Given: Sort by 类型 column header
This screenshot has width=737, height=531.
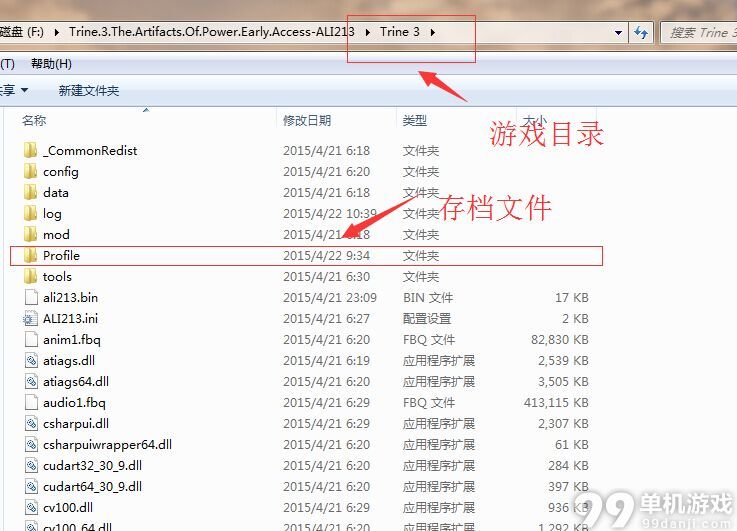Looking at the screenshot, I should click(x=415, y=120).
